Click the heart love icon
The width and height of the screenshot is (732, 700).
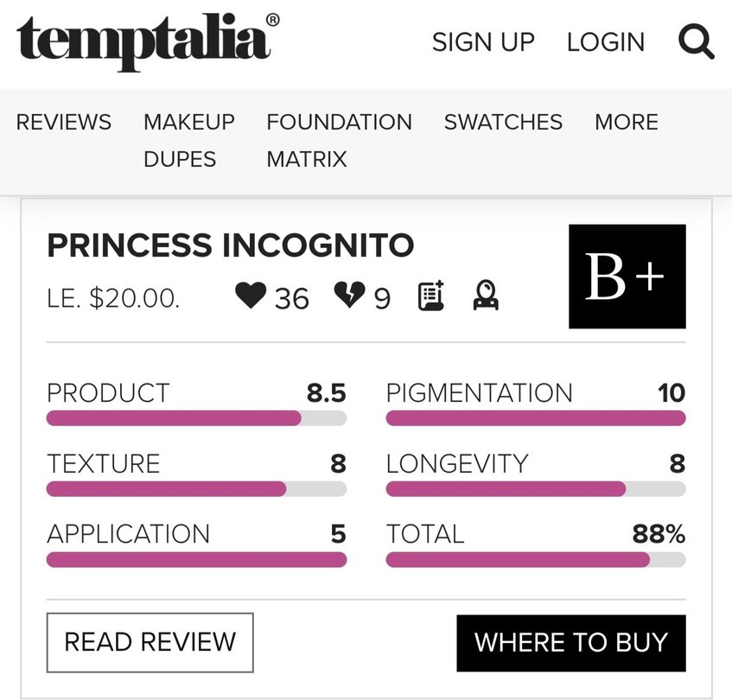tap(251, 296)
